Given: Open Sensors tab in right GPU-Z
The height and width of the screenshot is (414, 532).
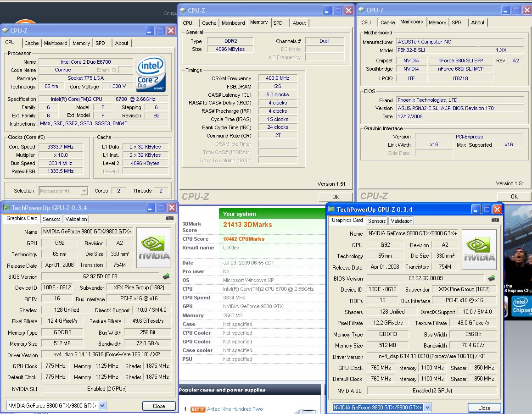Looking at the screenshot, I should tap(376, 221).
